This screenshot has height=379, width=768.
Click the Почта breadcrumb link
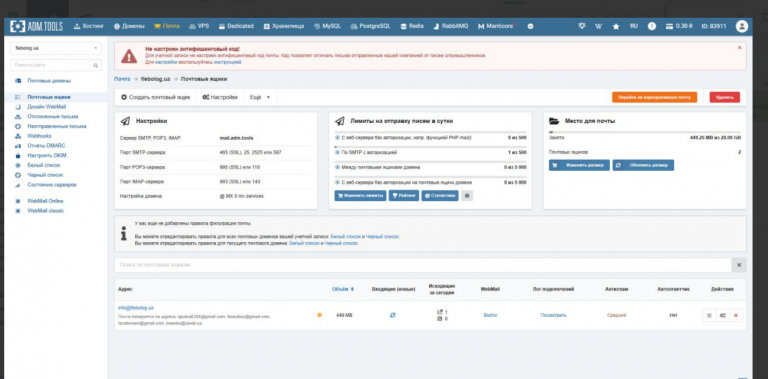pyautogui.click(x=122, y=79)
